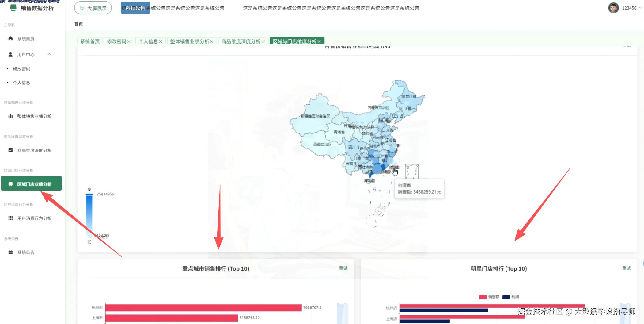Click 青海省 on the map

(x=339, y=132)
